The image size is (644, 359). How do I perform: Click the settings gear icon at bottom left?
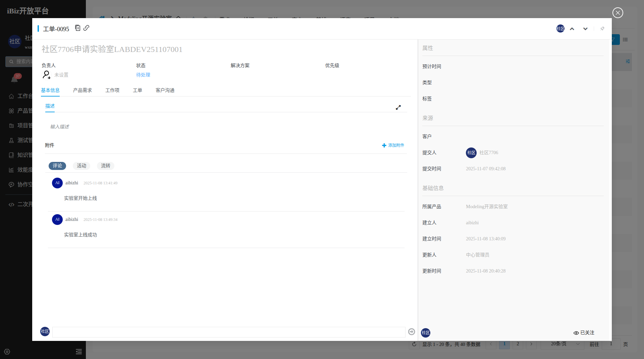[7, 352]
